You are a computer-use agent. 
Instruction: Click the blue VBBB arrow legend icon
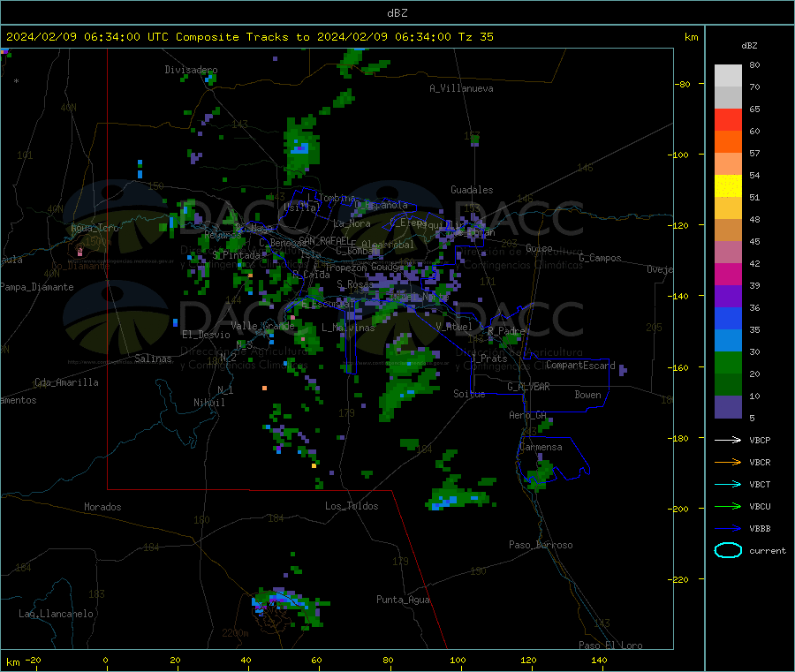pyautogui.click(x=728, y=529)
